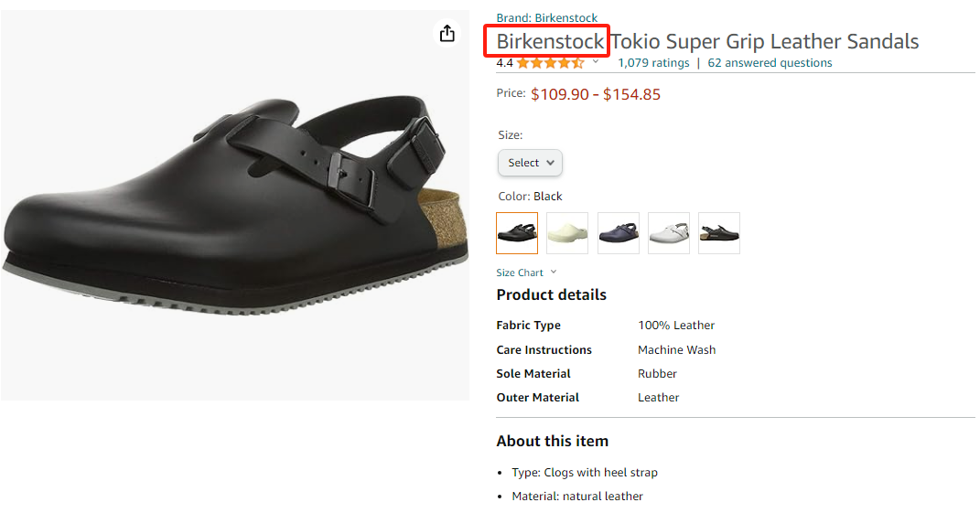Expand the Size Chart chevron
The image size is (980, 513).
(x=554, y=273)
